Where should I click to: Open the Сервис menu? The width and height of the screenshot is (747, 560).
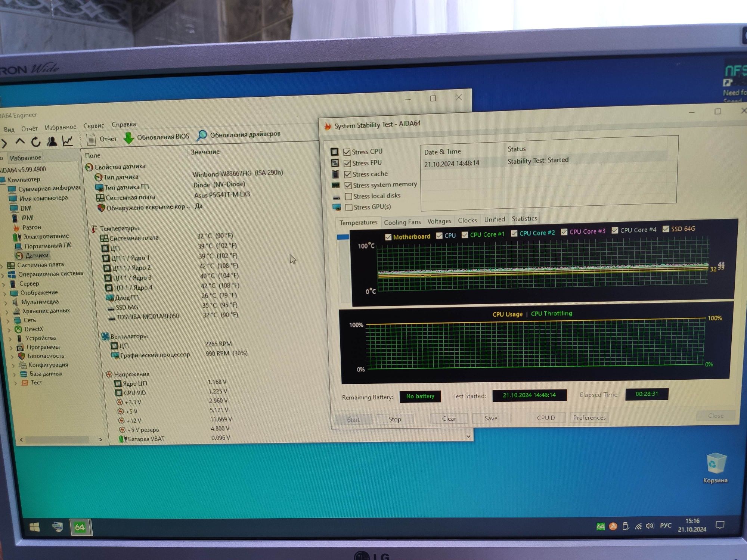tap(94, 126)
